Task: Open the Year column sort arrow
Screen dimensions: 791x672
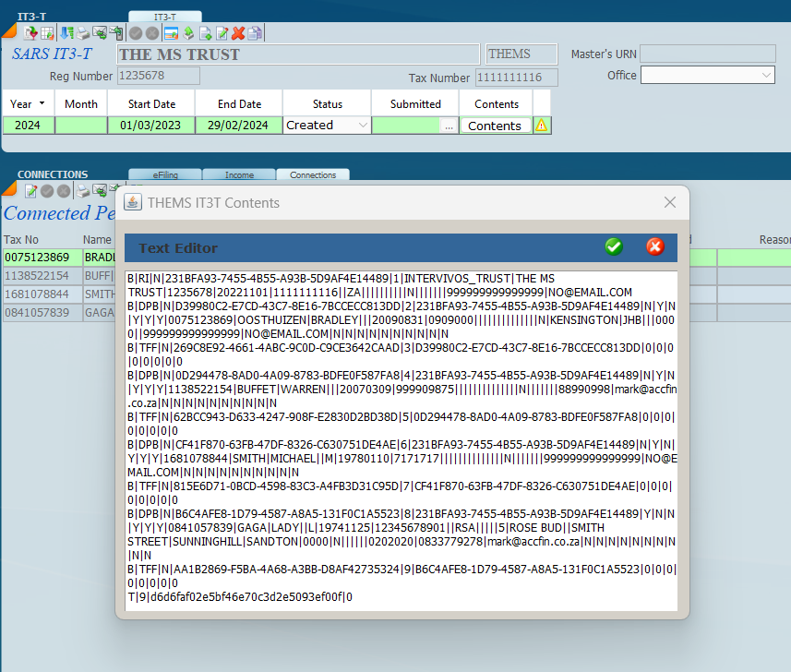Action: click(42, 104)
